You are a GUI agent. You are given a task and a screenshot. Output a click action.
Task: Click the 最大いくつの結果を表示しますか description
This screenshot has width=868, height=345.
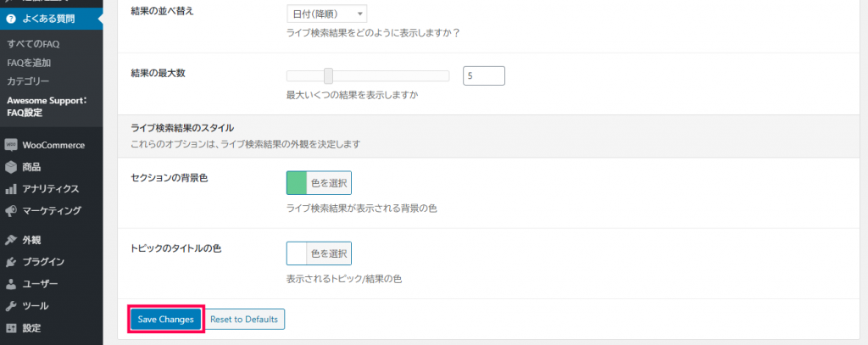click(x=352, y=95)
